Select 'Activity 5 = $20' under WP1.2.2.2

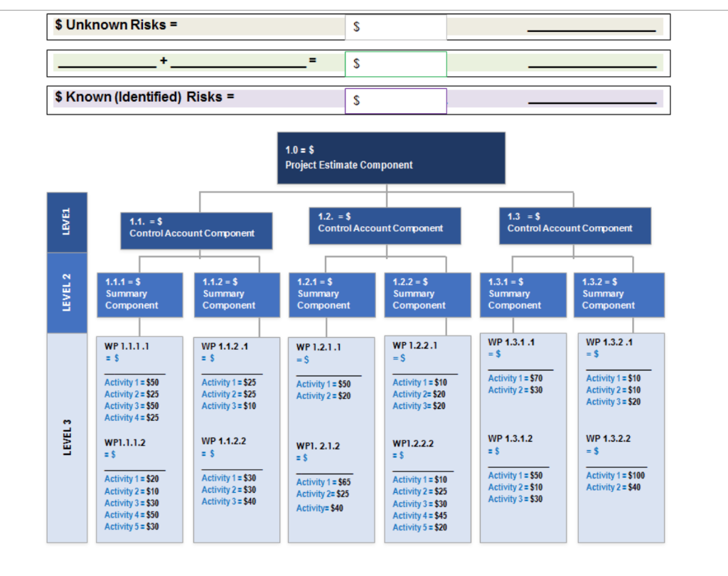[x=419, y=528]
